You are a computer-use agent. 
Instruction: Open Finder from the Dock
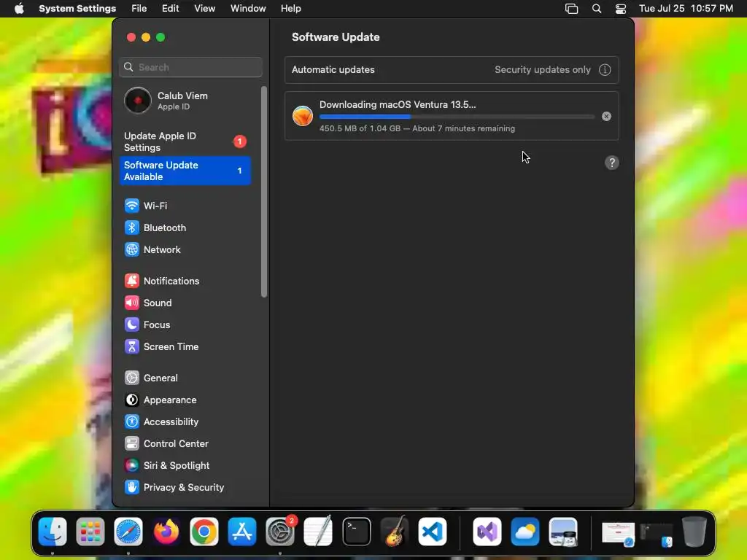(53, 532)
